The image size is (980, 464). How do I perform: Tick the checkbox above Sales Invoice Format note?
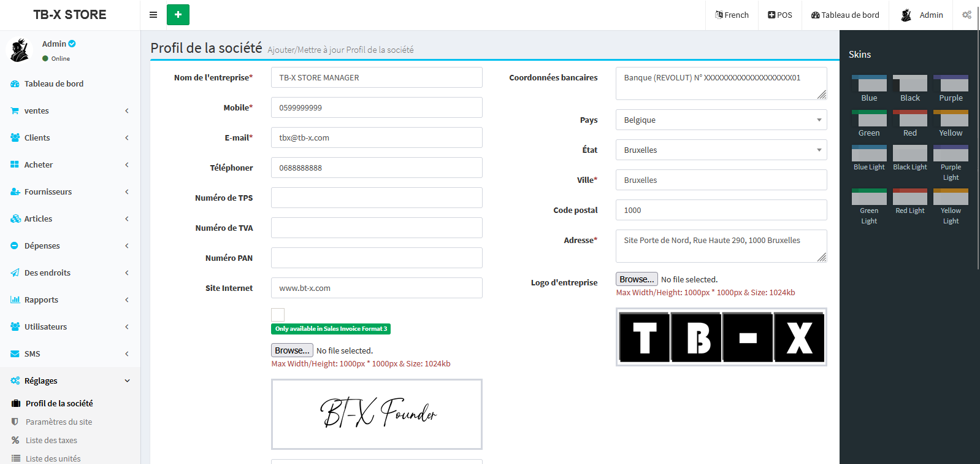click(x=278, y=315)
